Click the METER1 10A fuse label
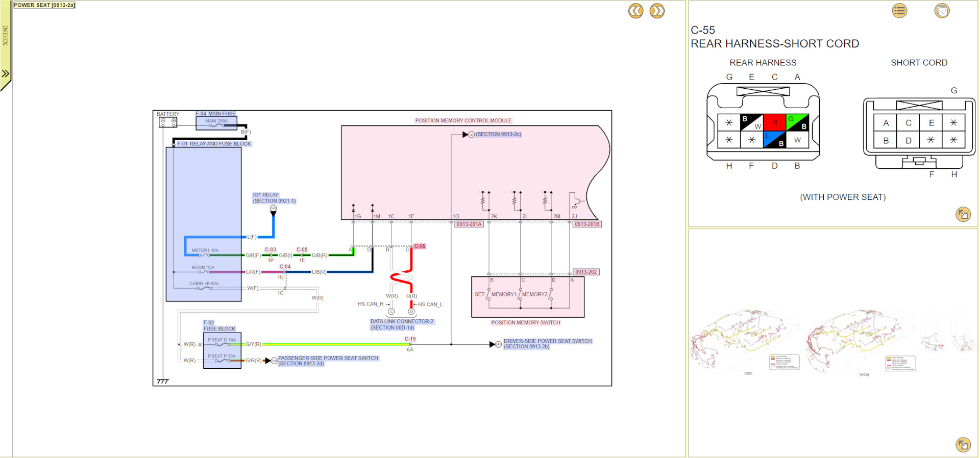The width and height of the screenshot is (980, 458). [x=205, y=250]
